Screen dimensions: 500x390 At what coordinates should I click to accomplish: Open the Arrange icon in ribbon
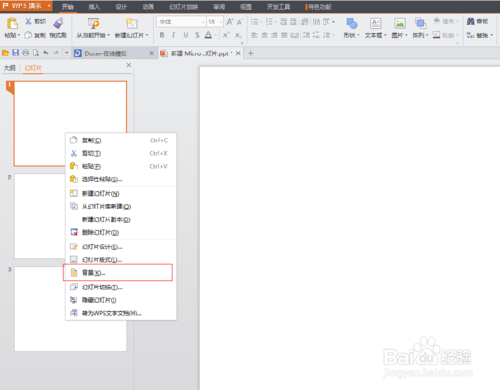click(420, 24)
